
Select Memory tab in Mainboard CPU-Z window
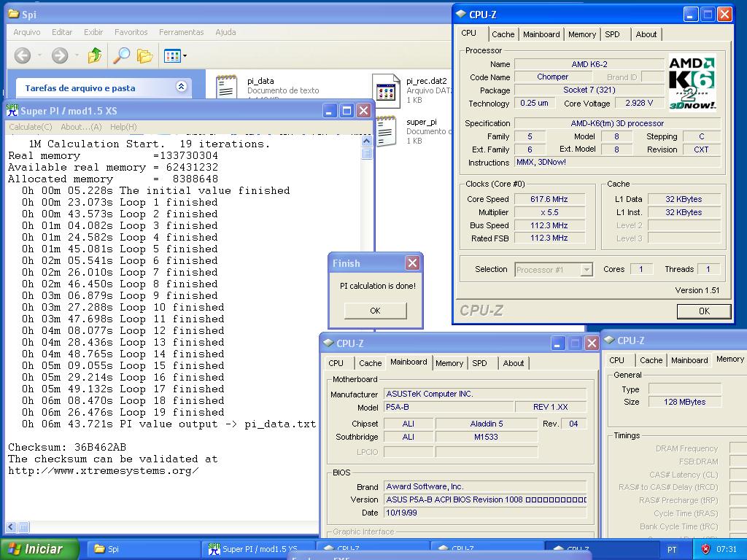(x=449, y=363)
